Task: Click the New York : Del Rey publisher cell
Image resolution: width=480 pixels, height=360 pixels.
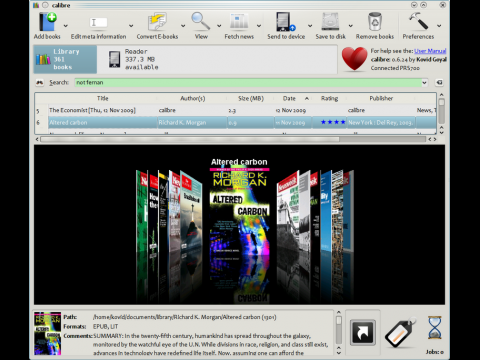Action: coord(381,123)
